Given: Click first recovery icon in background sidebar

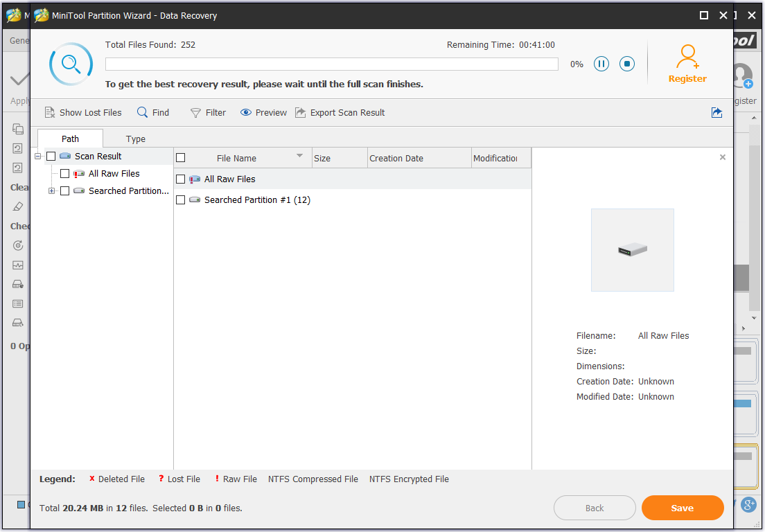Looking at the screenshot, I should pyautogui.click(x=17, y=148).
